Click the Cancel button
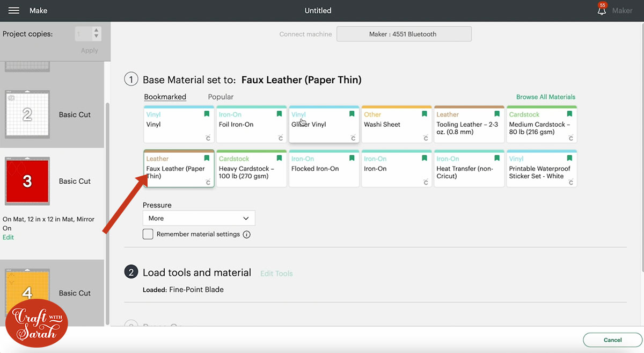644x353 pixels. pos(612,340)
